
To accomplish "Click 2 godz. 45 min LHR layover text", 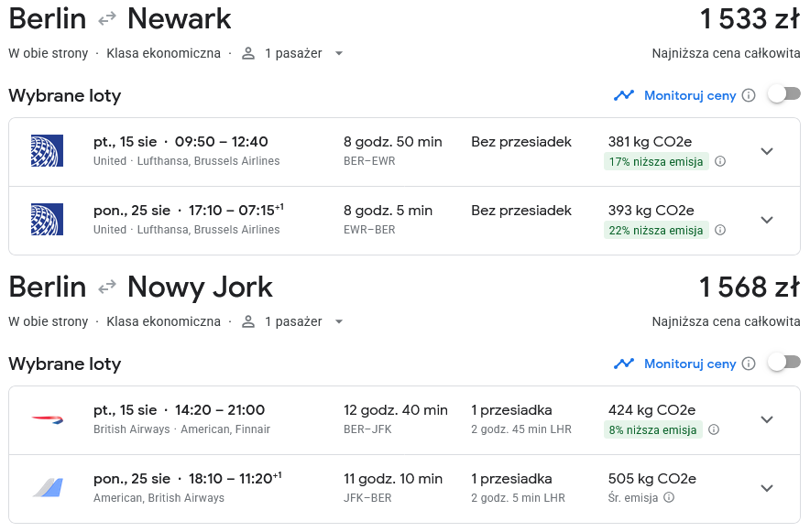I will (x=521, y=429).
